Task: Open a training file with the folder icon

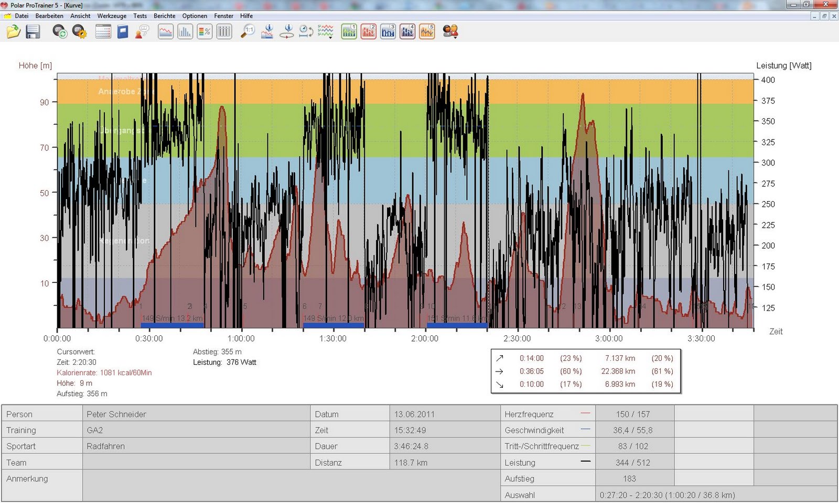Action: [13, 32]
